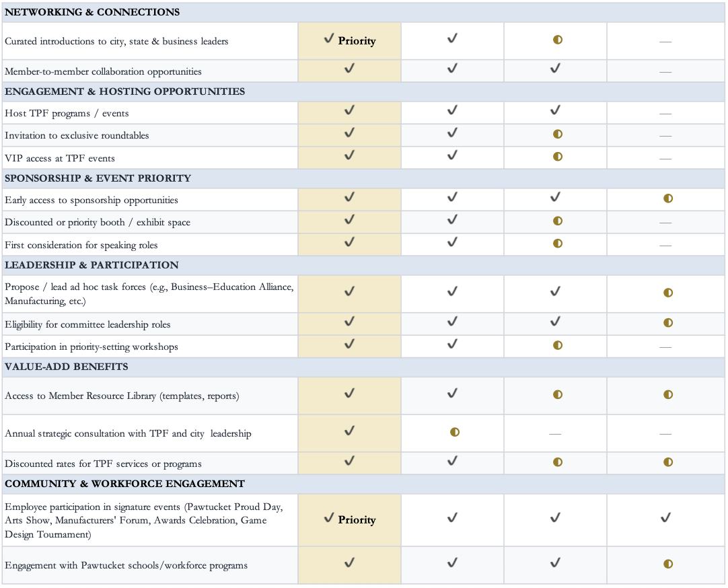Click last-column checkmark for Employee participation events
The image size is (728, 588).
tap(666, 517)
